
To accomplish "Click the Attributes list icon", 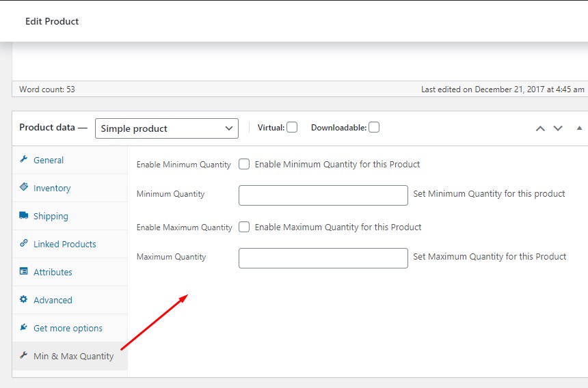I will (24, 271).
